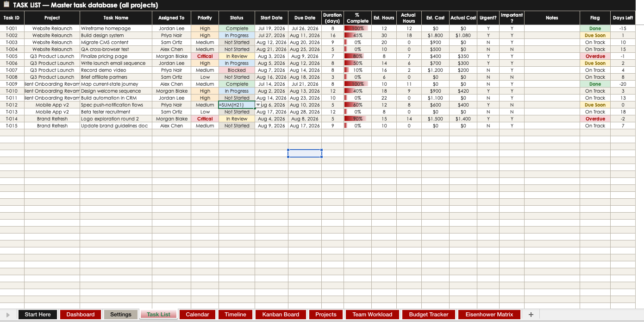Click the Actual Hours column header
Screen dimensions: 644x322
(409, 18)
